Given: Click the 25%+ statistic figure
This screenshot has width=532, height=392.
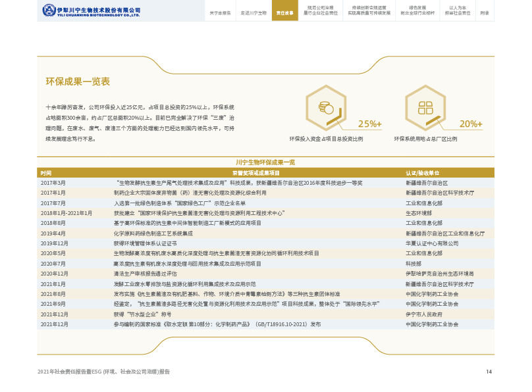Looking at the screenshot, I should pyautogui.click(x=369, y=124).
